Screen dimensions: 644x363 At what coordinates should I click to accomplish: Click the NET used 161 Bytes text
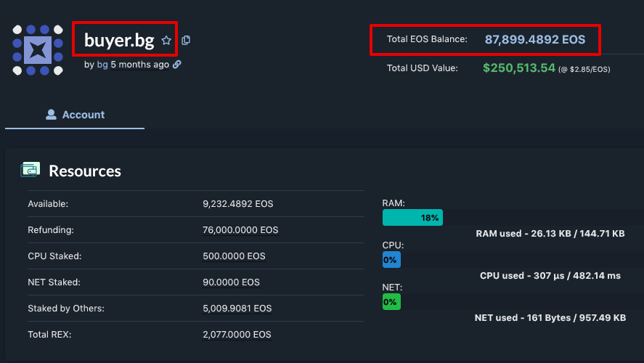coord(550,318)
